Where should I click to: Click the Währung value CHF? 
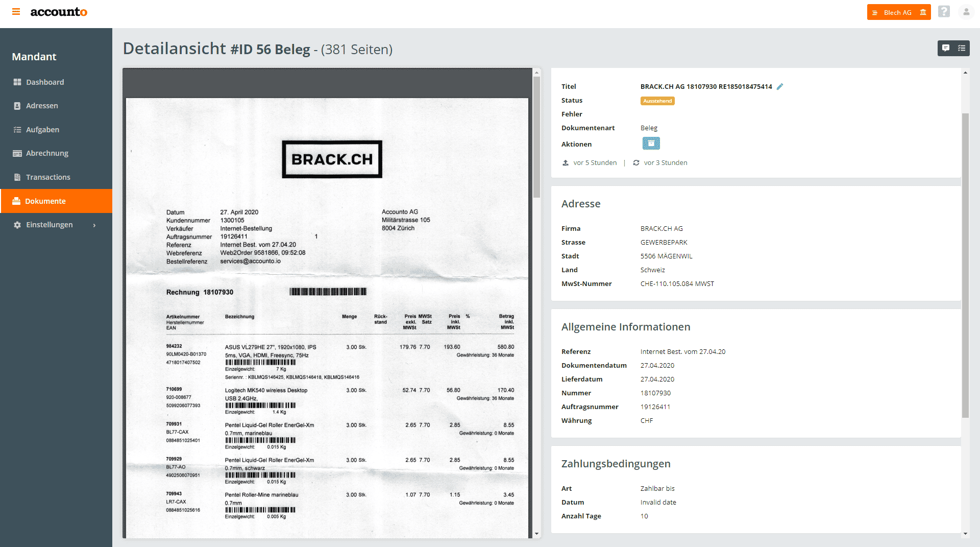coord(647,421)
